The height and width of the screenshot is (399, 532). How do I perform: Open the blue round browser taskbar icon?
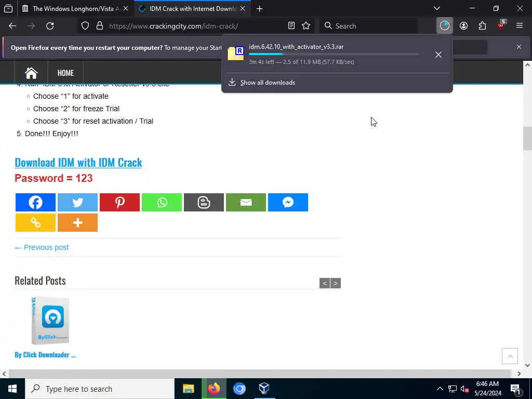click(239, 389)
